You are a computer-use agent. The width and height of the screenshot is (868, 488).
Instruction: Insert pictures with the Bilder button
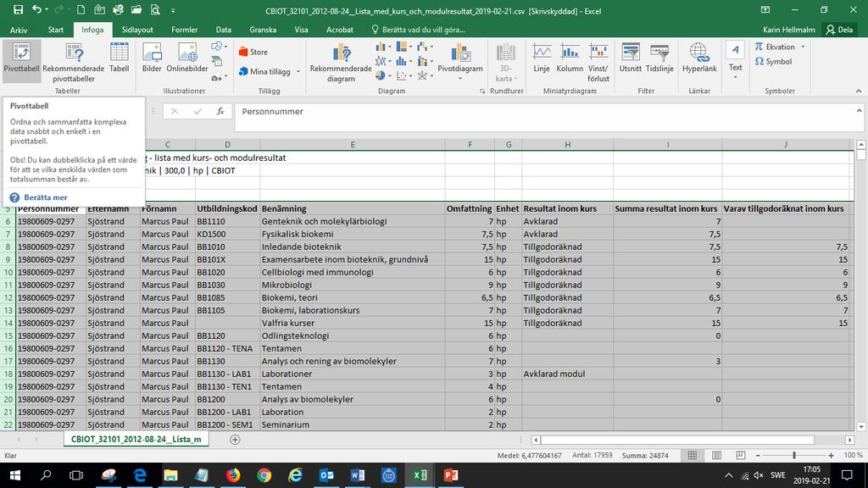(x=152, y=58)
